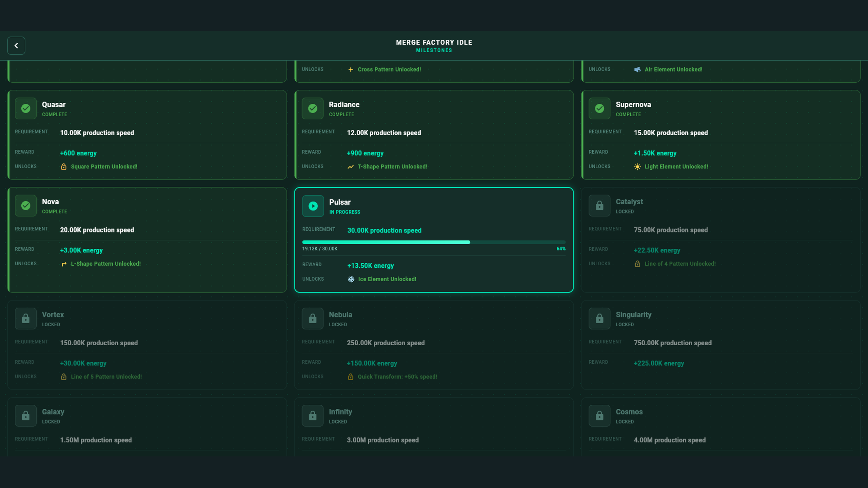Click the lock icon on the Cosmos milestone
This screenshot has height=488, width=868.
pos(599,415)
